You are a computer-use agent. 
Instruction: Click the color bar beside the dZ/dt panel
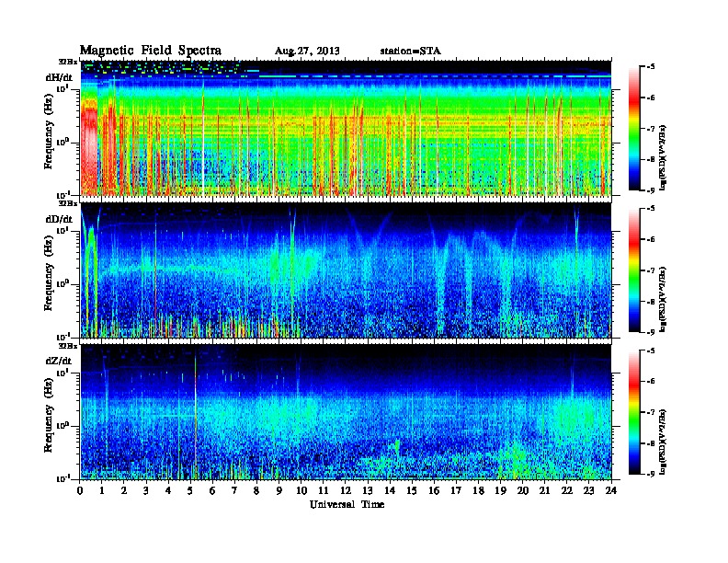point(634,412)
